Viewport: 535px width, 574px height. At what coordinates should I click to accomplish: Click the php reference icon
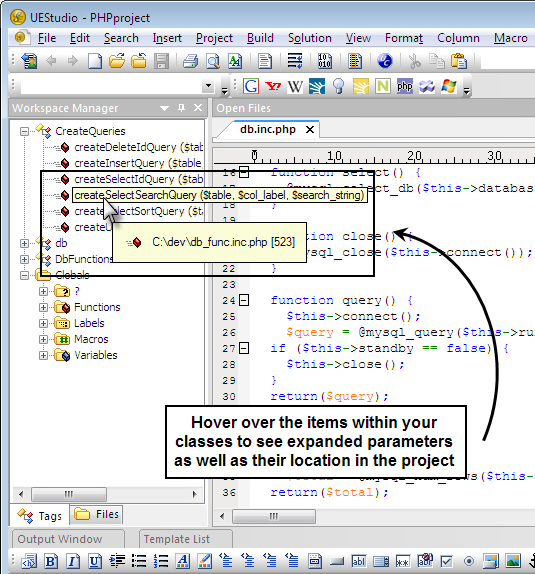[405, 86]
